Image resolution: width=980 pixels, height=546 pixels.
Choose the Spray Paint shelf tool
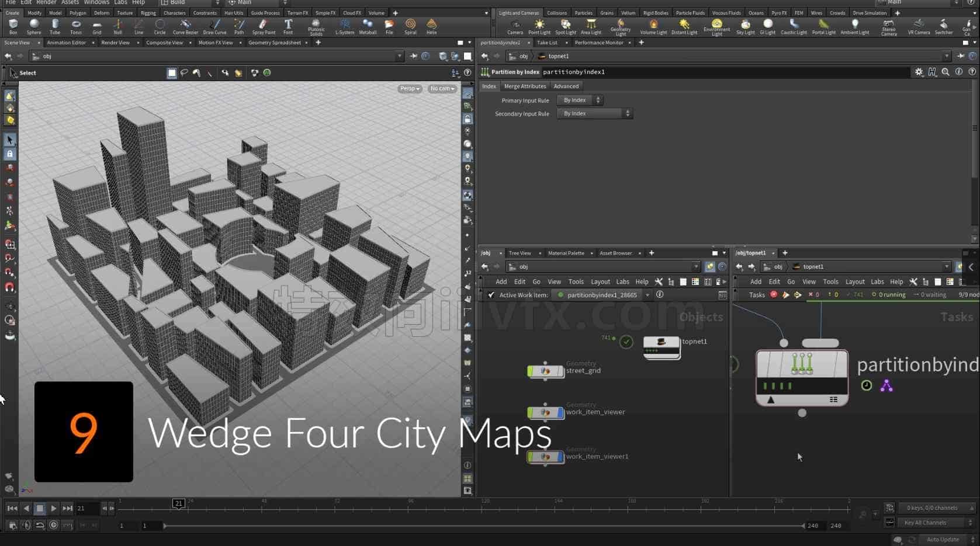pos(264,26)
